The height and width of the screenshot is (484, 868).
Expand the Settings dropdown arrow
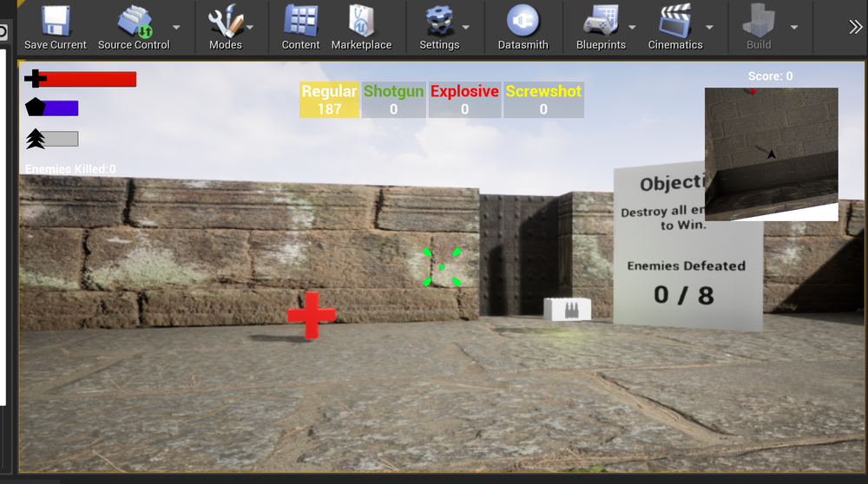click(465, 27)
